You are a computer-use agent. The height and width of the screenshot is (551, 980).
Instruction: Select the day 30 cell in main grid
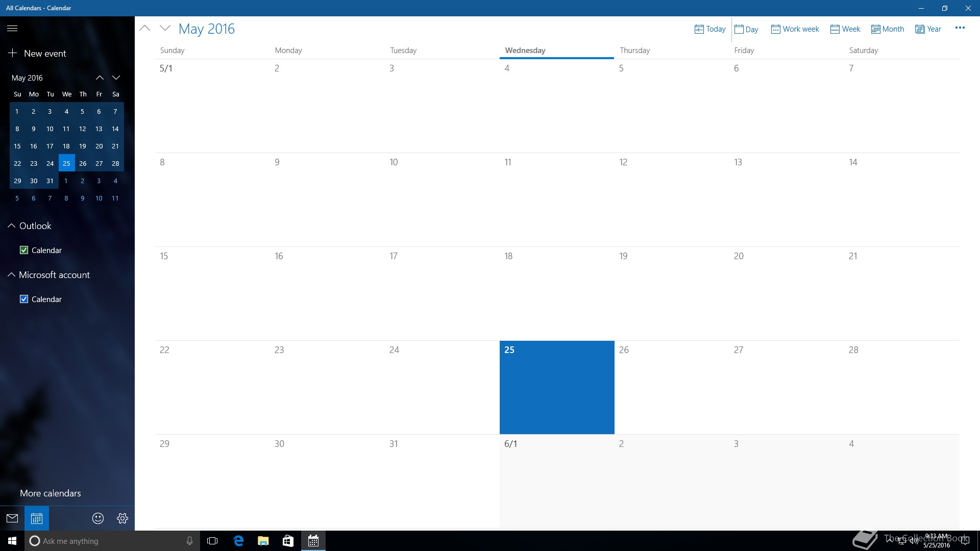[x=327, y=481]
